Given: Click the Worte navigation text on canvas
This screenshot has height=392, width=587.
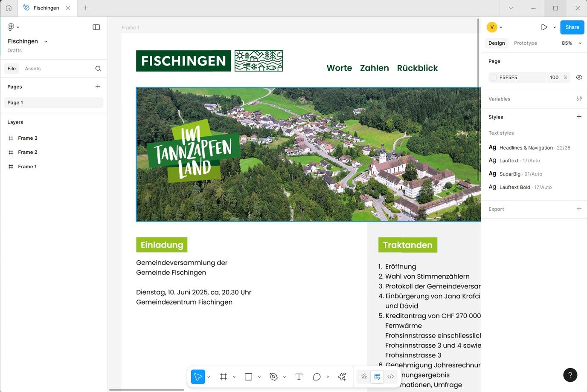Looking at the screenshot, I should tap(339, 68).
